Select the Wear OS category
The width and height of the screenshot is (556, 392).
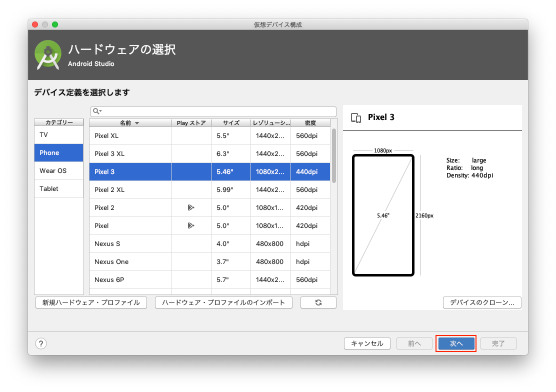pyautogui.click(x=58, y=171)
